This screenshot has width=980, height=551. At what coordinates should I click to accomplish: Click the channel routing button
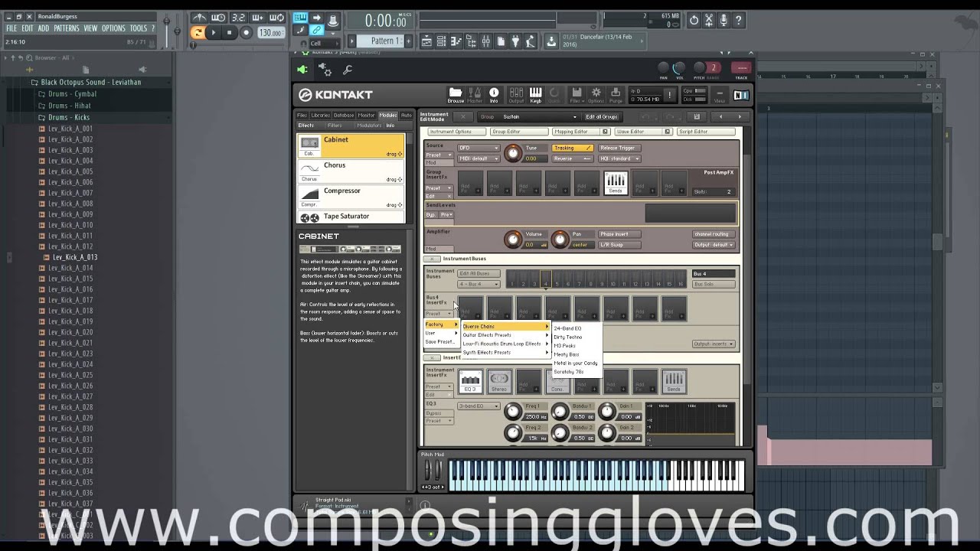click(x=714, y=234)
